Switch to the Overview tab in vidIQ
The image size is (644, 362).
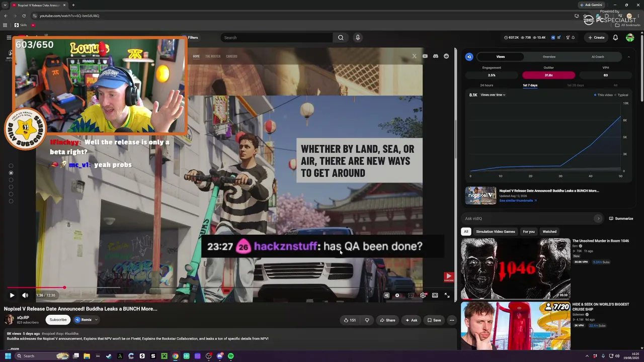click(549, 57)
